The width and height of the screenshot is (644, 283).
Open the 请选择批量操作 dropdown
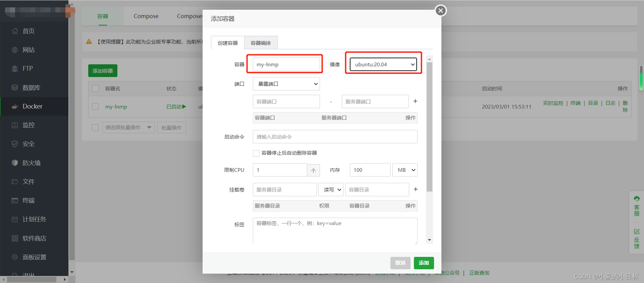(128, 128)
